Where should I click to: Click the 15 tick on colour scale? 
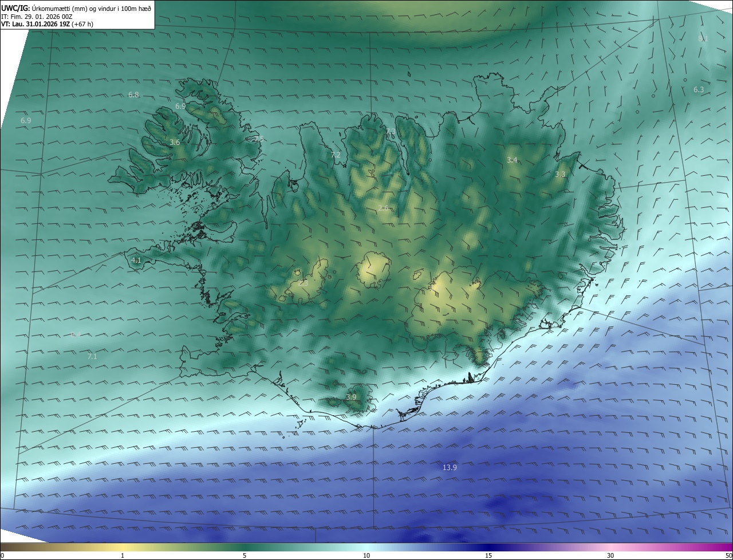[x=488, y=555]
